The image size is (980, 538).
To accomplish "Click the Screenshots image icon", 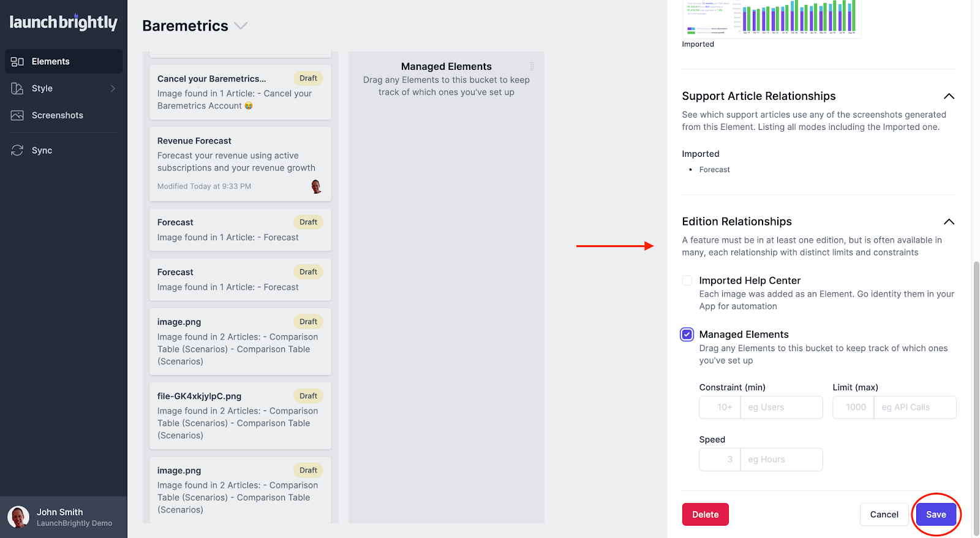I will (17, 115).
